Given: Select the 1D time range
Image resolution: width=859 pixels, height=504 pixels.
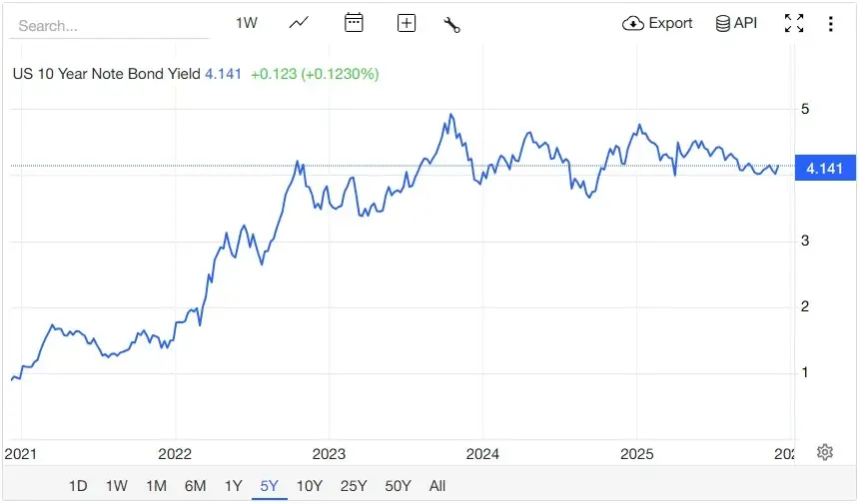Looking at the screenshot, I should (78, 486).
